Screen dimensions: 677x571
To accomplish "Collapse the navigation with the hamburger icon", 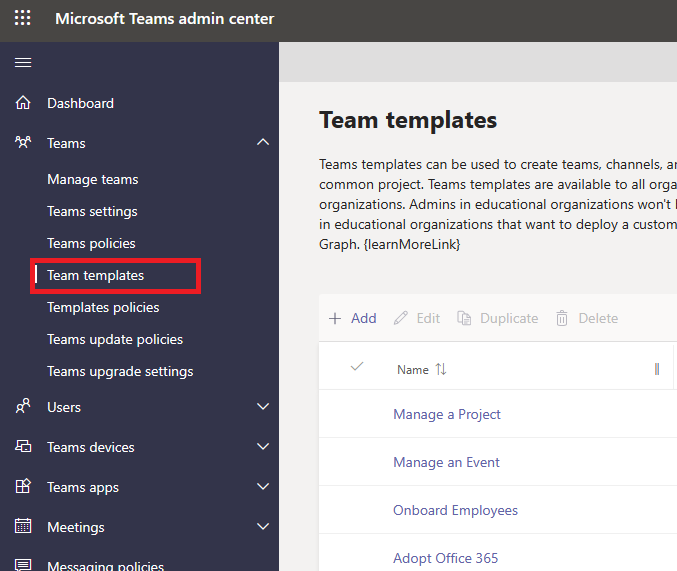I will [23, 63].
